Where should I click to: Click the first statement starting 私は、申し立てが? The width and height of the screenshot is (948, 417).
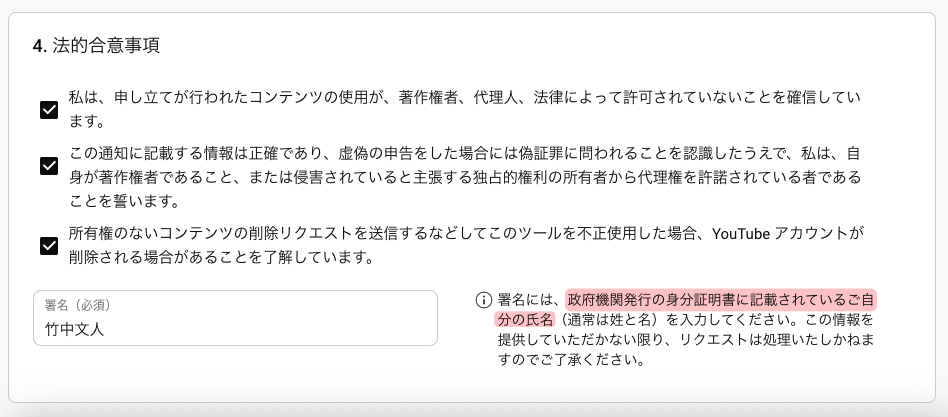tap(300, 98)
